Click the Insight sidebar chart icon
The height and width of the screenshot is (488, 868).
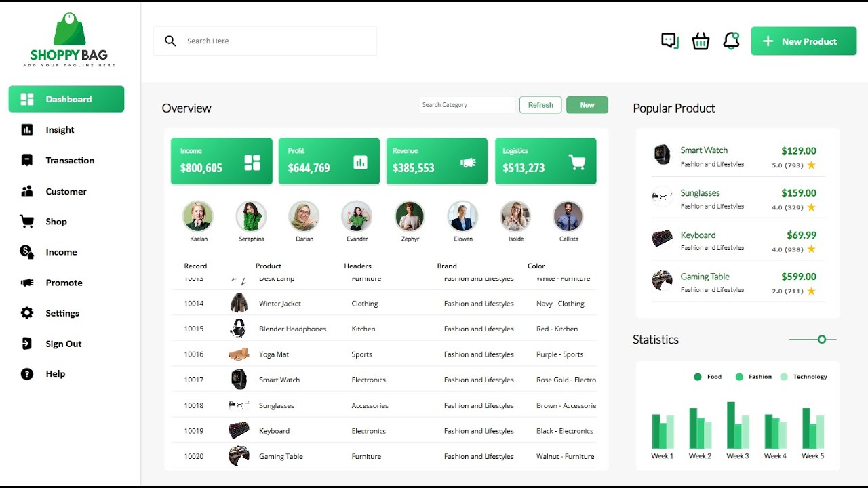pyautogui.click(x=27, y=129)
